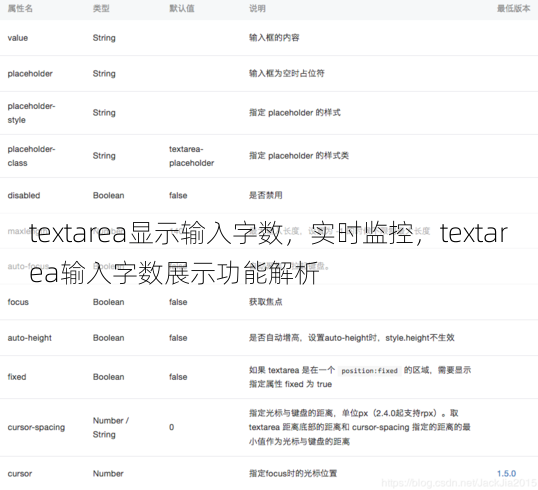Image resolution: width=538 pixels, height=490 pixels.
Task: Click the description 输入框的内容
Action: click(274, 37)
